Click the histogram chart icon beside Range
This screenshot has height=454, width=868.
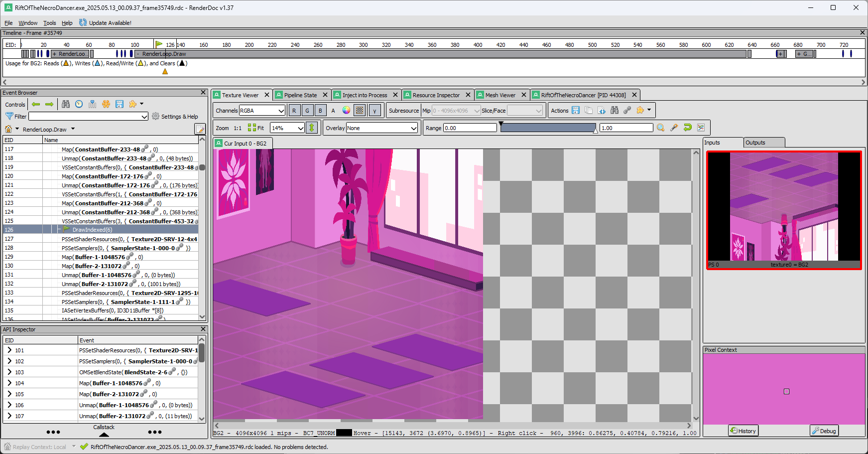[701, 128]
